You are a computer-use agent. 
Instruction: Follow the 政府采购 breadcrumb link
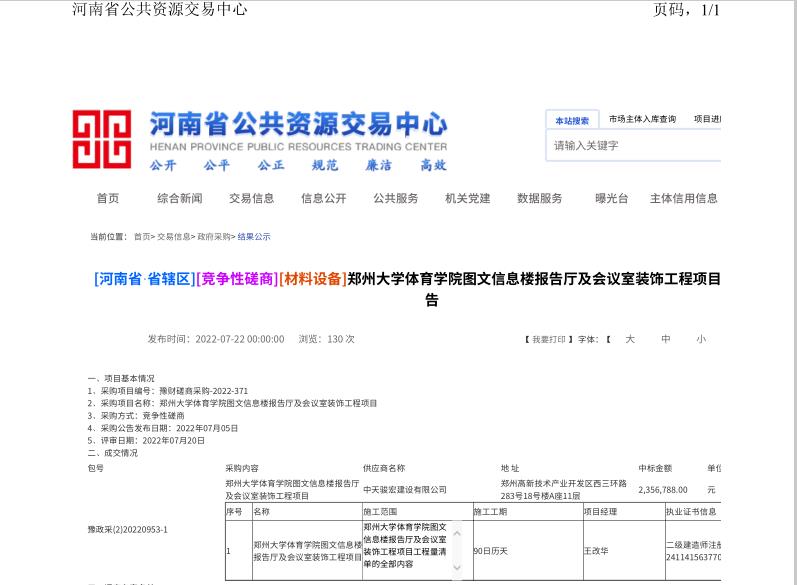pos(214,236)
